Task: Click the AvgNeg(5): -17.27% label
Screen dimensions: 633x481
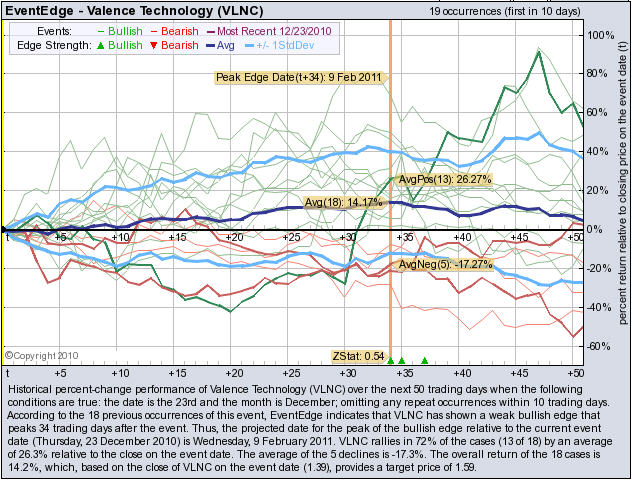Action: [433, 265]
